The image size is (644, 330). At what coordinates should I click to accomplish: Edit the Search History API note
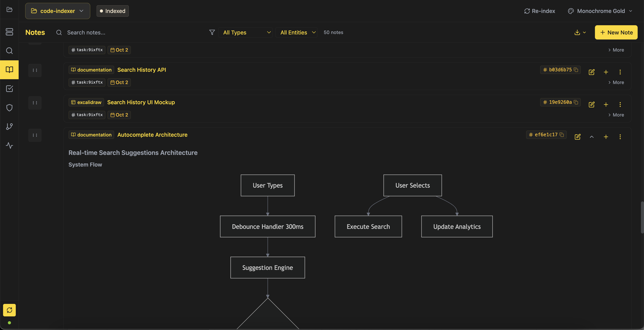click(591, 72)
